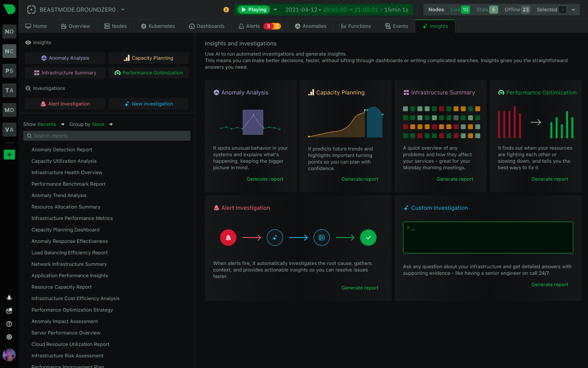The width and height of the screenshot is (588, 368).
Task: Open the Selected nodes dropdown
Action: [573, 9]
